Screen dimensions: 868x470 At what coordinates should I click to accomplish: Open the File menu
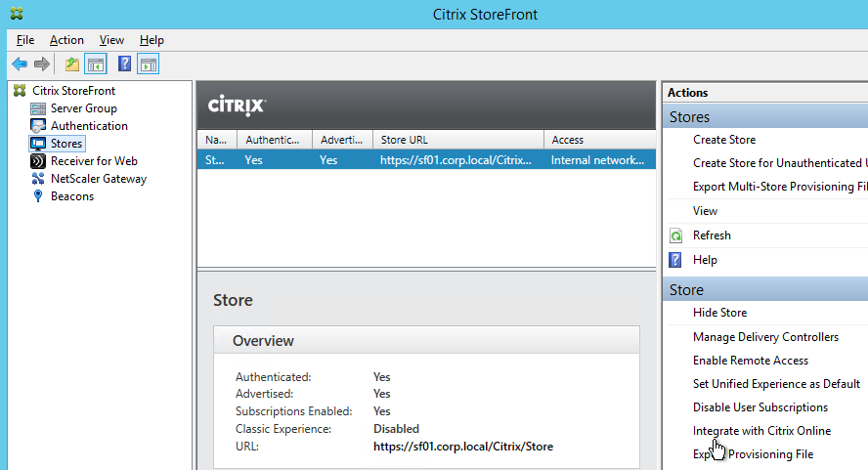[25, 40]
